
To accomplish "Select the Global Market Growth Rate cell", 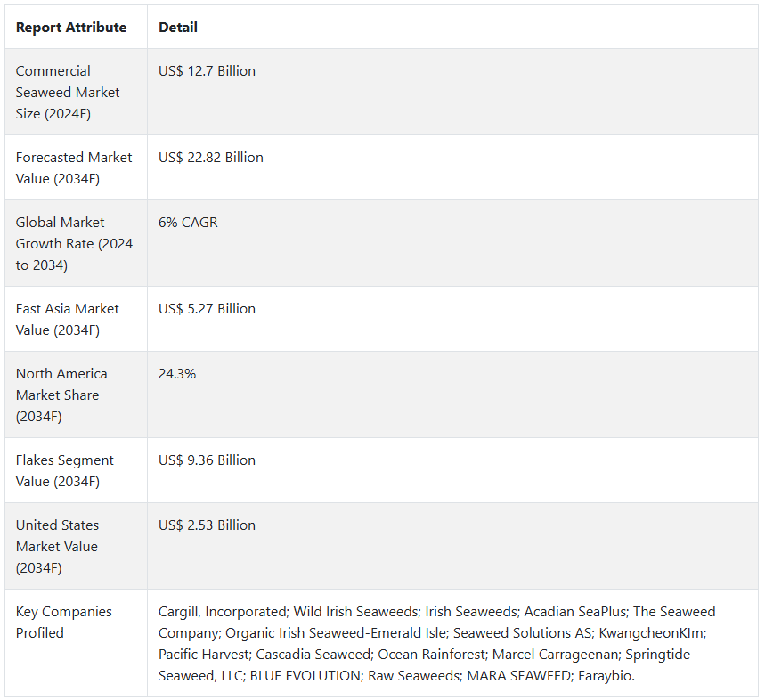I will [x=74, y=243].
